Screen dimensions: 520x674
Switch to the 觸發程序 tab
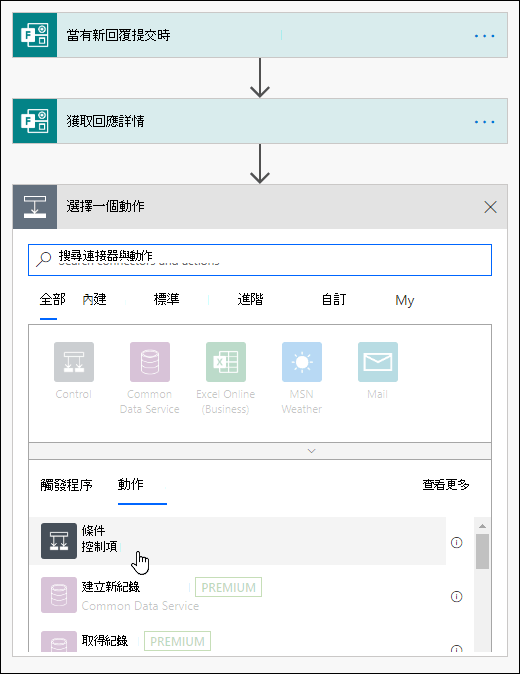coord(66,485)
